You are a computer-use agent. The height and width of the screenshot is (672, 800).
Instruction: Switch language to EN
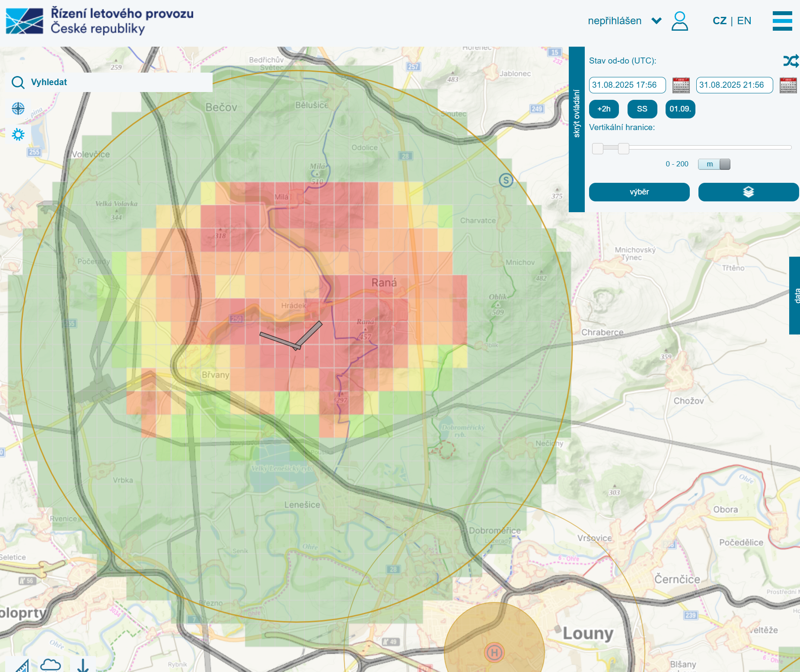coord(744,21)
